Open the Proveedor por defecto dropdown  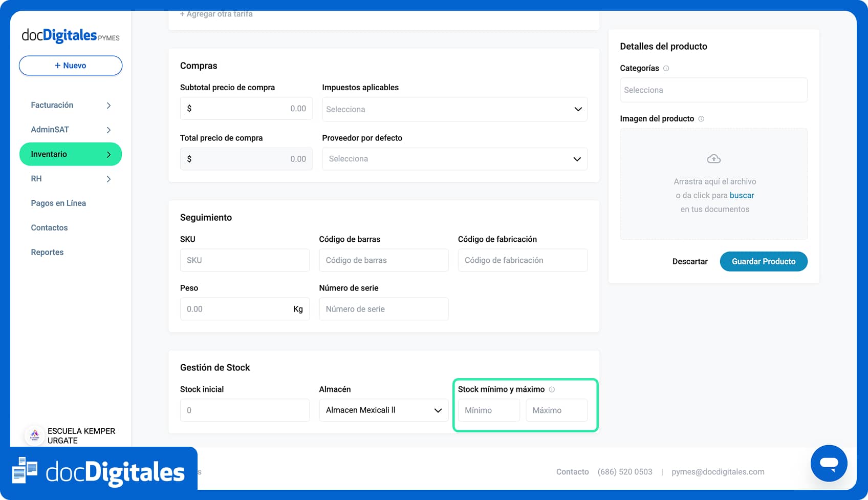pyautogui.click(x=454, y=159)
